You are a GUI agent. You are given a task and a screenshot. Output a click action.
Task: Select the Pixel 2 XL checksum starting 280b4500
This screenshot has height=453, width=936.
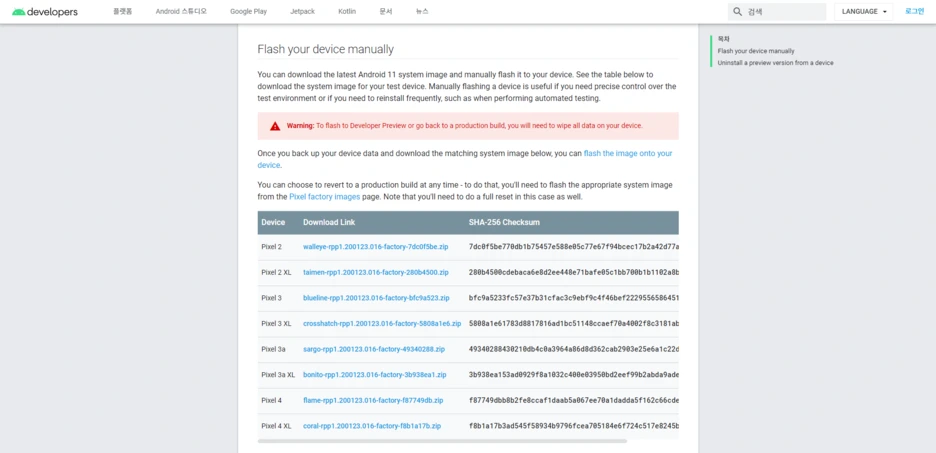(x=574, y=272)
